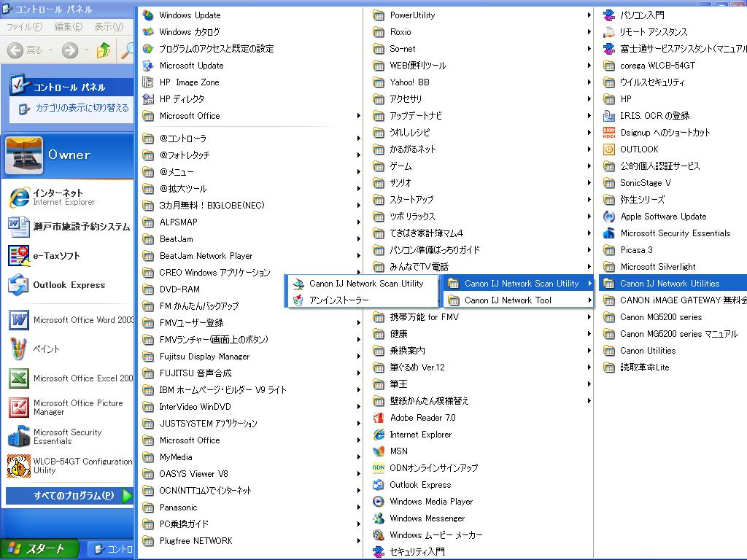Expand the @コントローラ submenu arrow
This screenshot has width=747, height=560.
coord(358,139)
